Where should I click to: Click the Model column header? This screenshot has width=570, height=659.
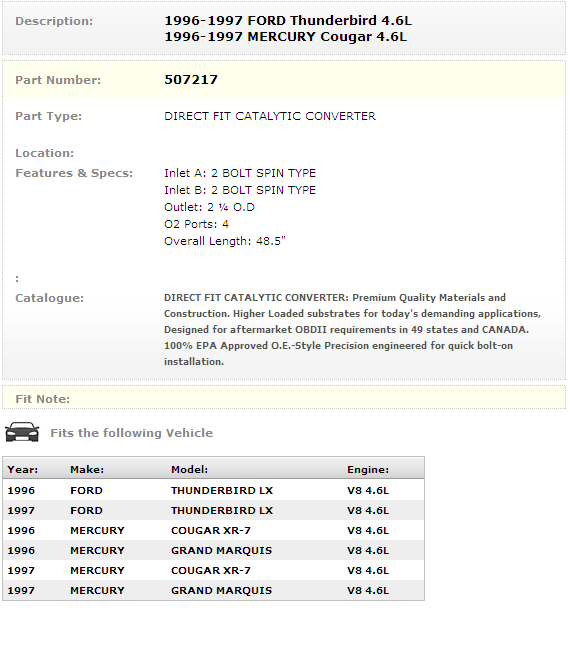tap(189, 469)
